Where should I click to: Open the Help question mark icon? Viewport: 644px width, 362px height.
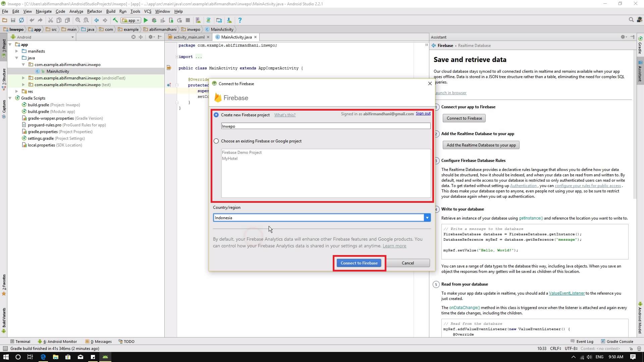coord(239,20)
